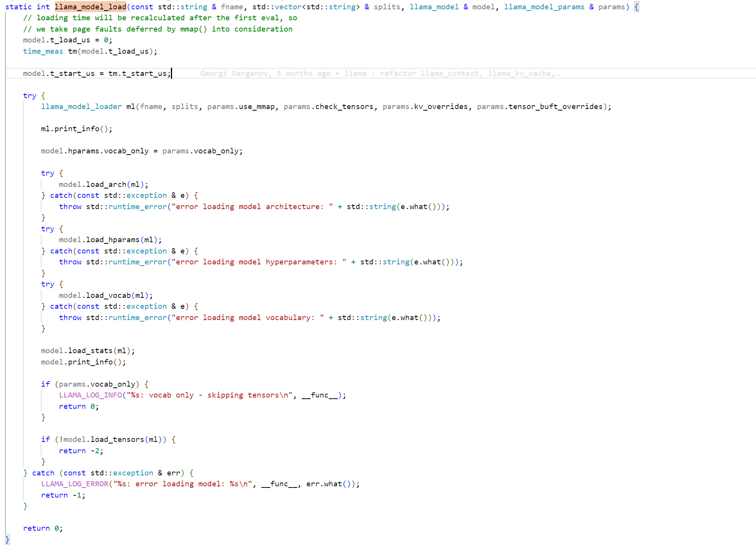Image resolution: width=756 pixels, height=549 pixels.
Task: Click the params.use_mmap argument
Action: click(241, 107)
